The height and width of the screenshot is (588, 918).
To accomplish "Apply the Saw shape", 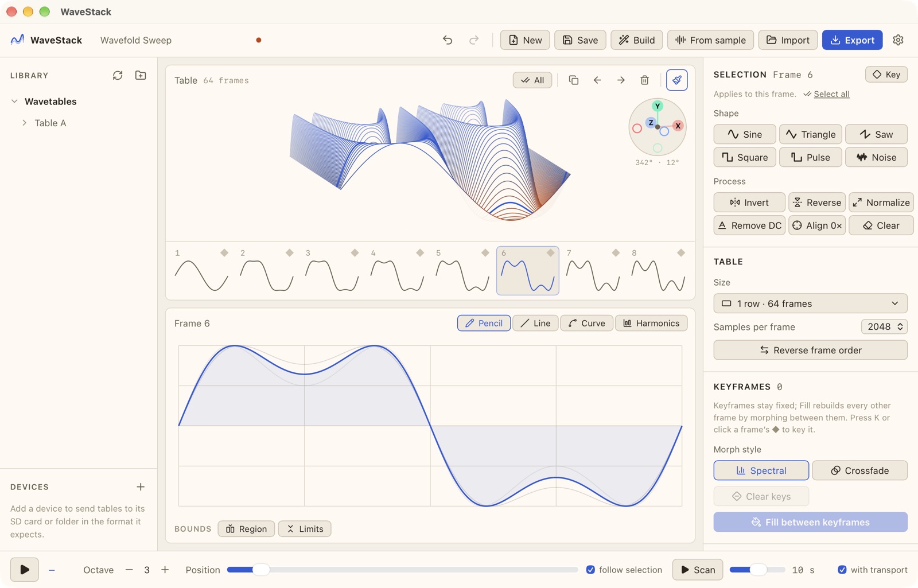I will point(876,134).
